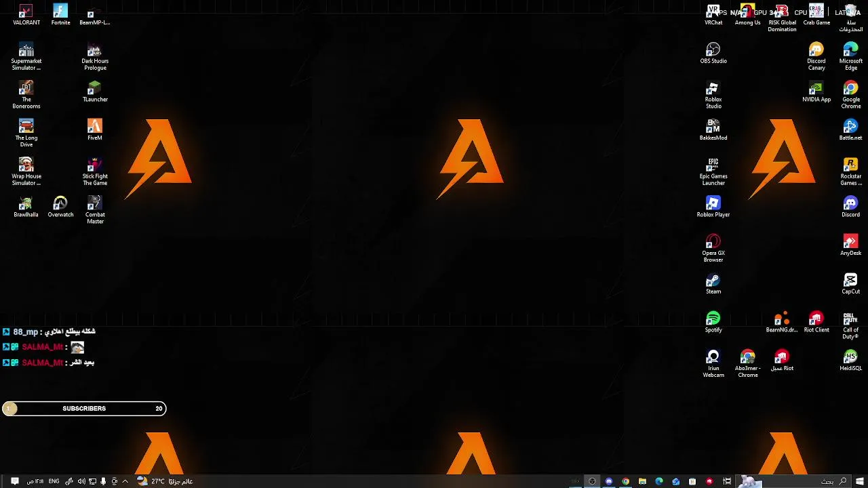Open Stick Fight The Game icon

tap(95, 172)
